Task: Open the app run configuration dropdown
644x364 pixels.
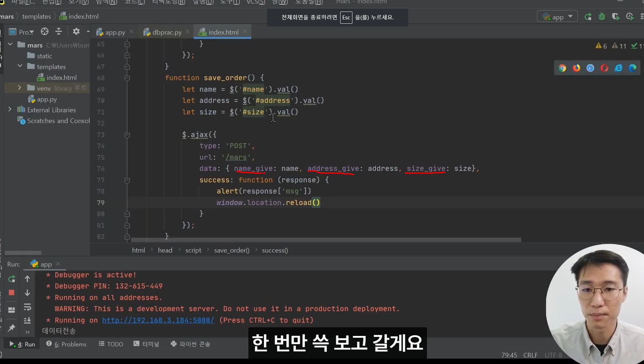Action: point(557,17)
